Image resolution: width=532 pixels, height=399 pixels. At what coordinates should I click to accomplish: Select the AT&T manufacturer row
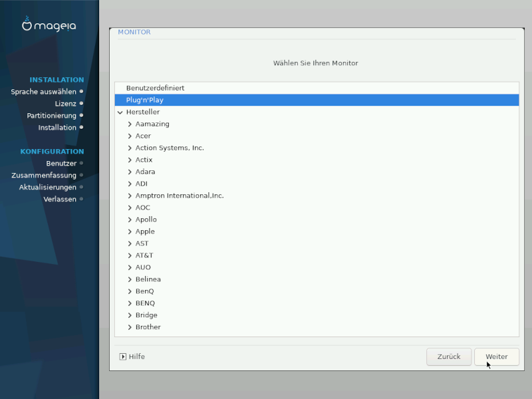point(144,255)
